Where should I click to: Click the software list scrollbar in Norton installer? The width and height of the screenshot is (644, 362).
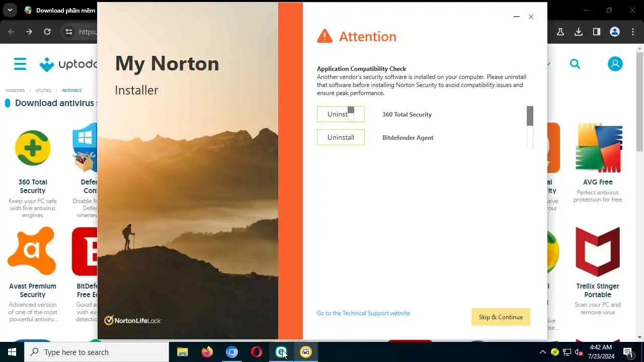[x=530, y=127]
